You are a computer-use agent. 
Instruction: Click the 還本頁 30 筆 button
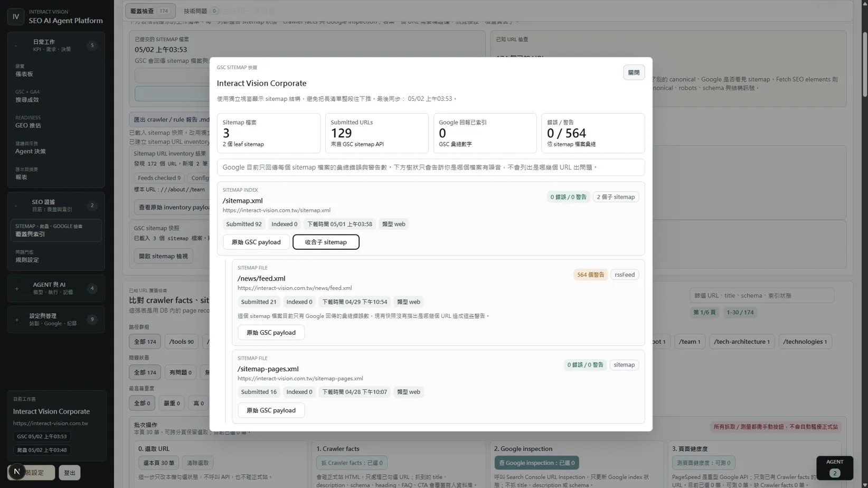pos(158,463)
